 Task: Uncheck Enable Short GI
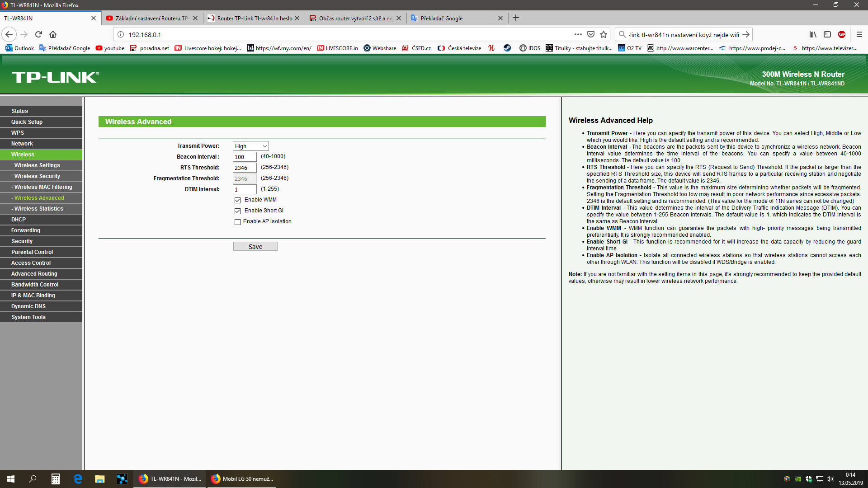237,211
